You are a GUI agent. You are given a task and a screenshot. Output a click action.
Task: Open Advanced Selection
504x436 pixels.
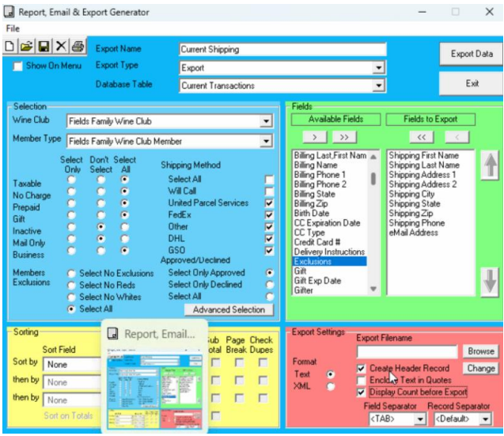coord(229,309)
